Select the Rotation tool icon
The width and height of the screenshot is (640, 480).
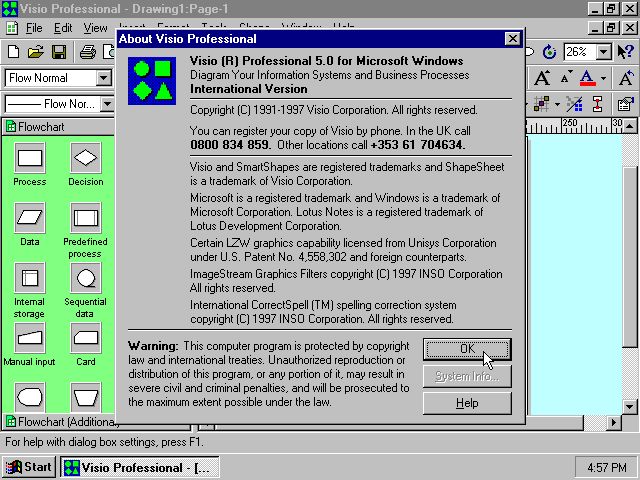click(549, 52)
